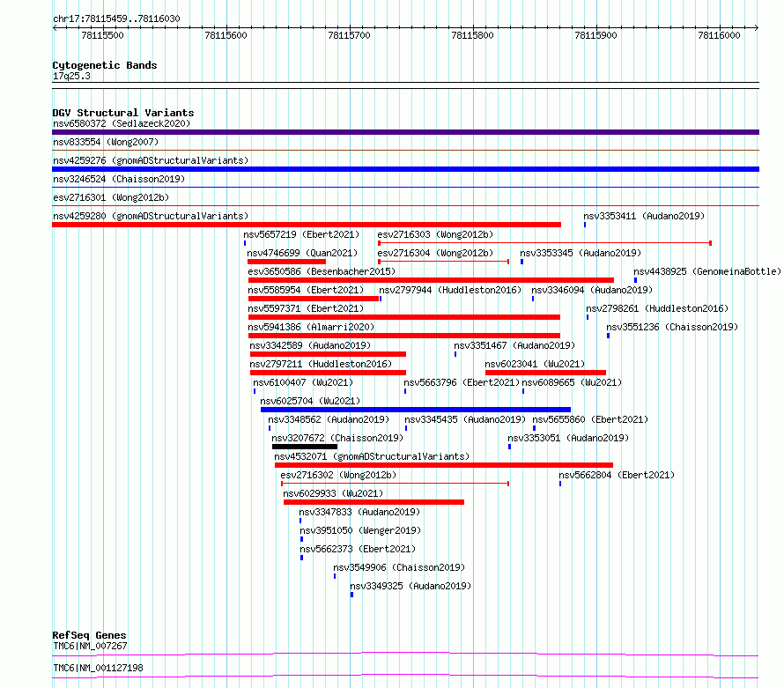The width and height of the screenshot is (784, 688).
Task: Select the purple nsv6580372 variant bar
Action: tap(405, 132)
